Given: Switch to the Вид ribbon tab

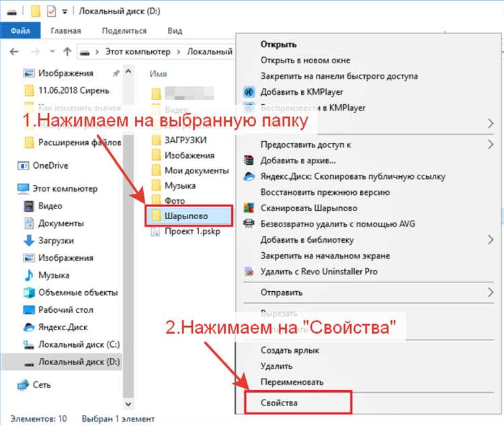Looking at the screenshot, I should point(175,31).
